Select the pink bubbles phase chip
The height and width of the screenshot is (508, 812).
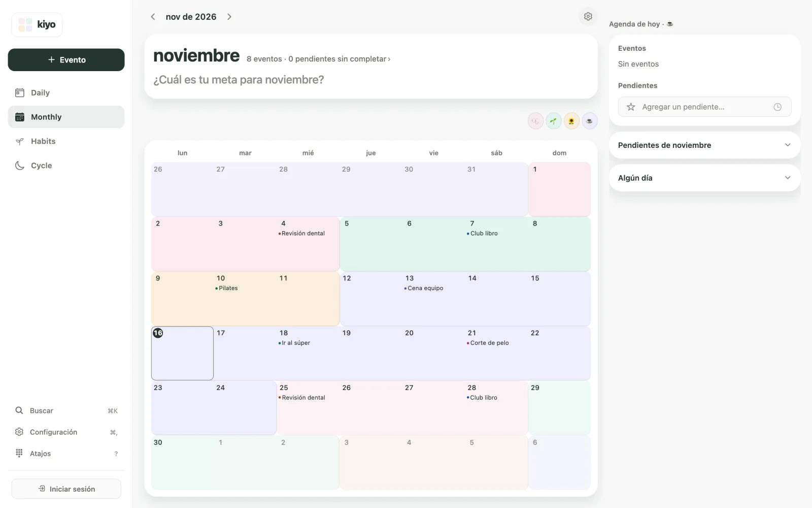tap(535, 121)
